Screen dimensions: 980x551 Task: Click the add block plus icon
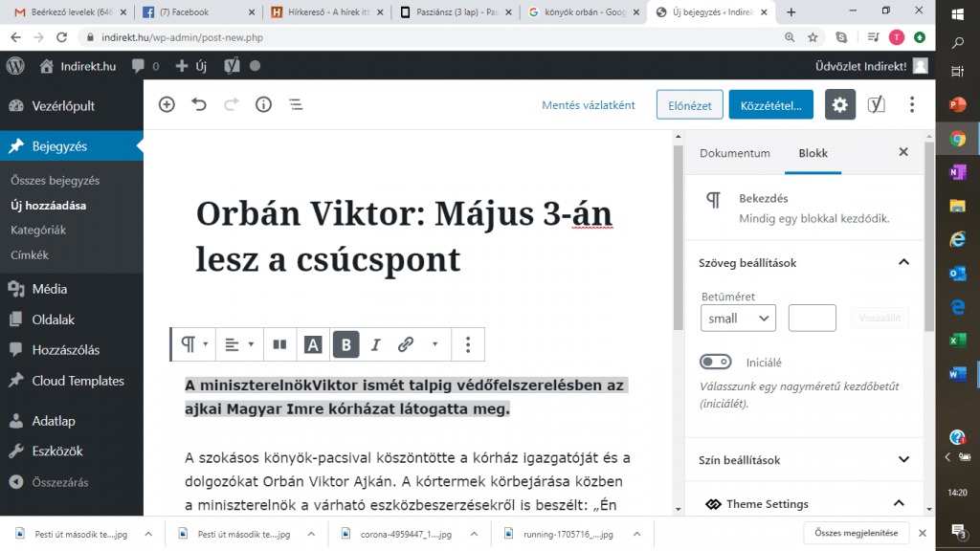click(x=167, y=105)
